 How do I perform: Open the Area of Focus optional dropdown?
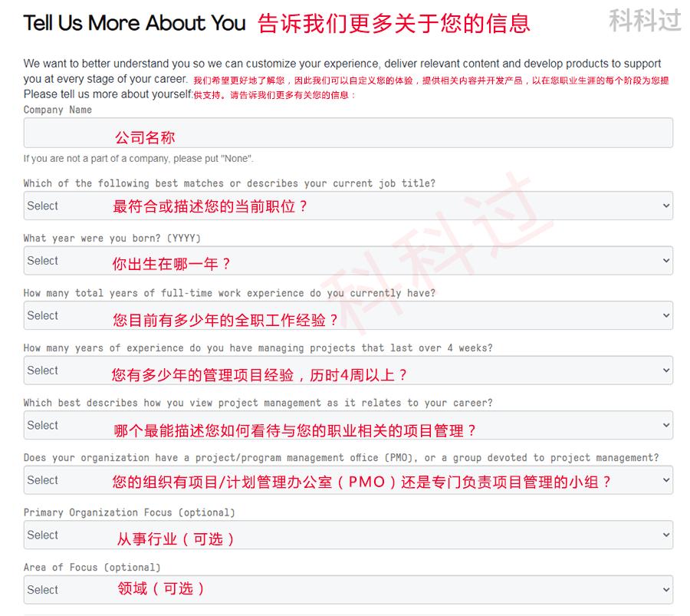tap(345, 589)
